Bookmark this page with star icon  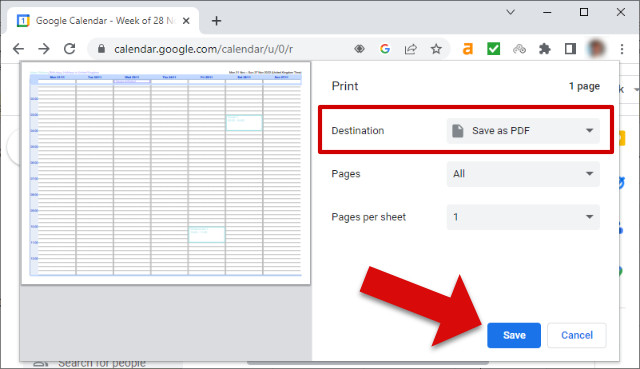point(436,49)
